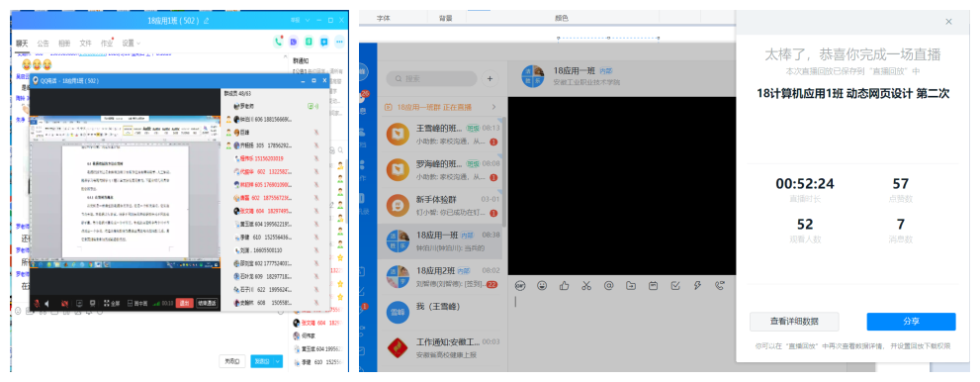Open the folder file-send icon
The height and width of the screenshot is (382, 980).
point(631,286)
